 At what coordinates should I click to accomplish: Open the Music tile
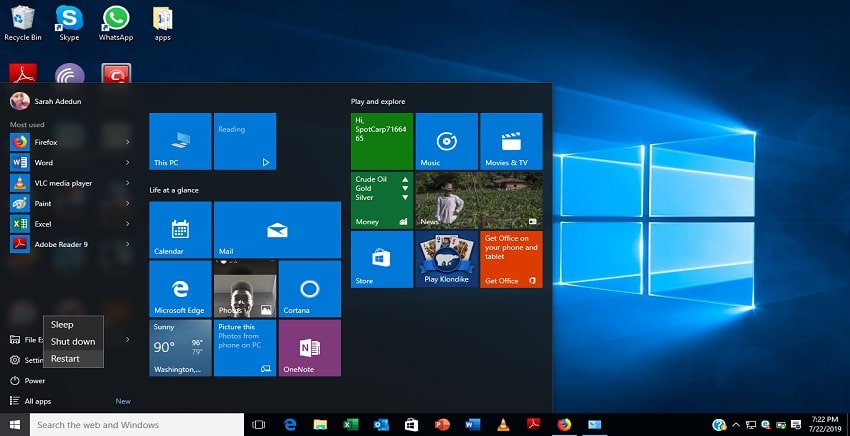pos(447,141)
